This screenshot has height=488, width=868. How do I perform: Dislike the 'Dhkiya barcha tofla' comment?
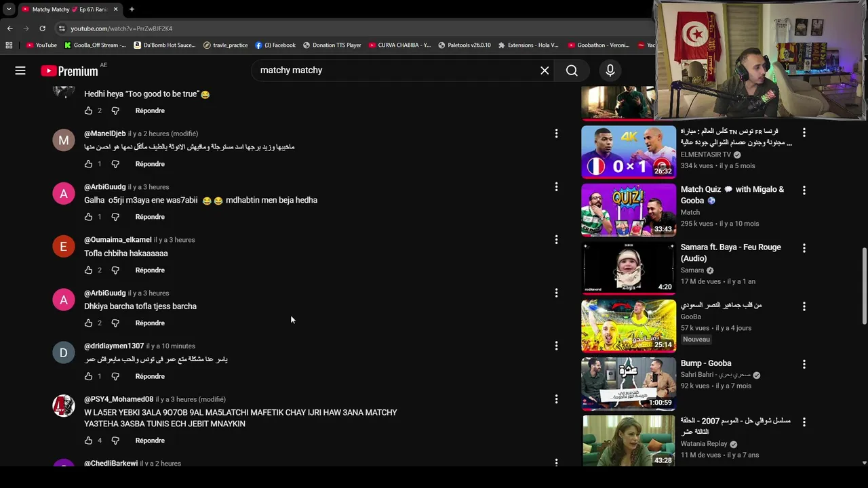(115, 323)
